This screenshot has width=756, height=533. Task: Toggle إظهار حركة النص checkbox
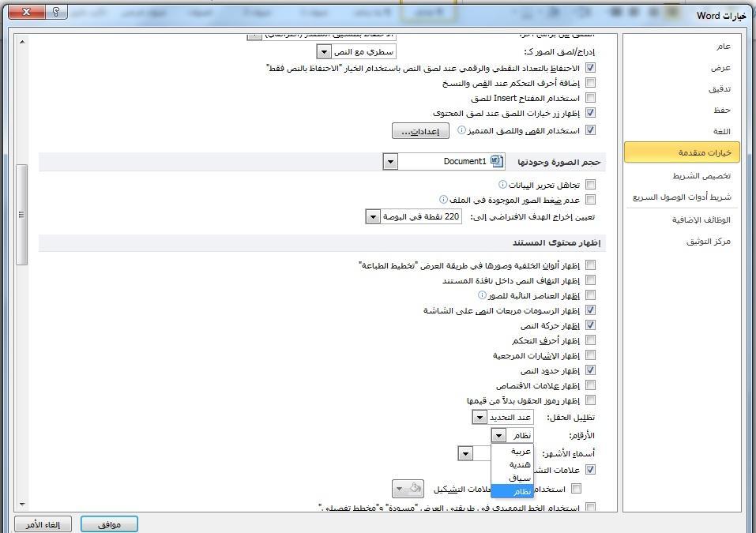click(x=590, y=325)
